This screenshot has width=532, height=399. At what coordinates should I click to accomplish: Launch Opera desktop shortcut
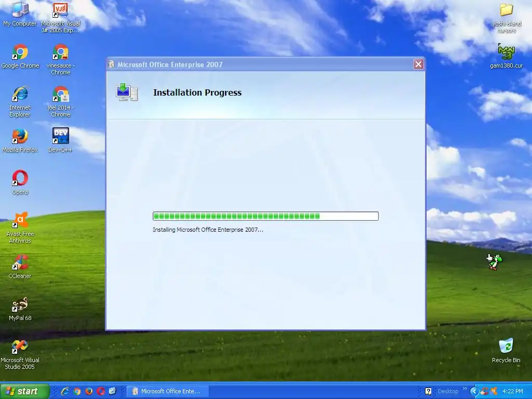pos(20,182)
